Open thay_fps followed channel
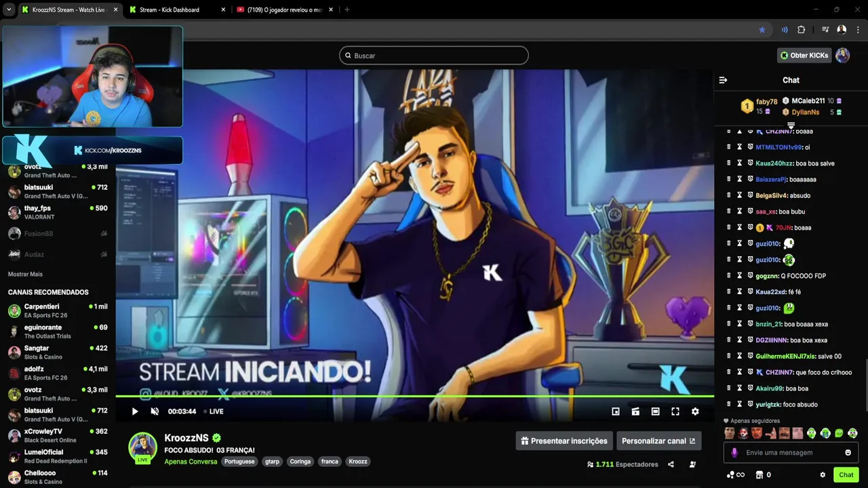Image resolution: width=868 pixels, height=488 pixels. click(58, 212)
